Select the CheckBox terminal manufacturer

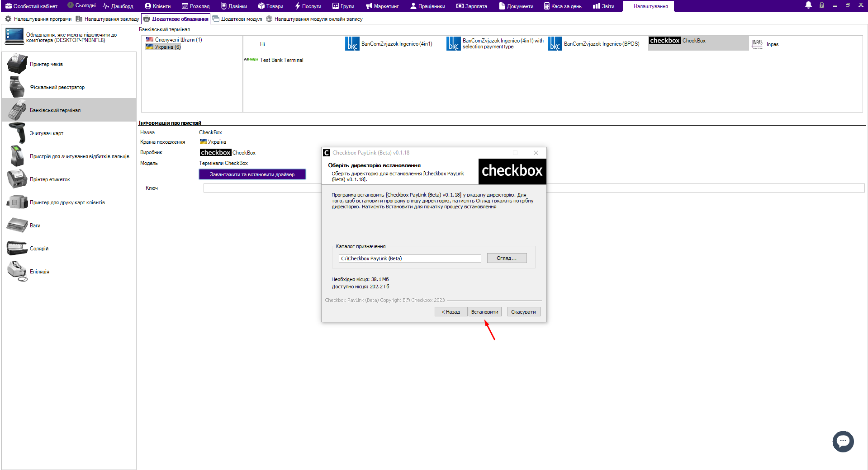698,43
